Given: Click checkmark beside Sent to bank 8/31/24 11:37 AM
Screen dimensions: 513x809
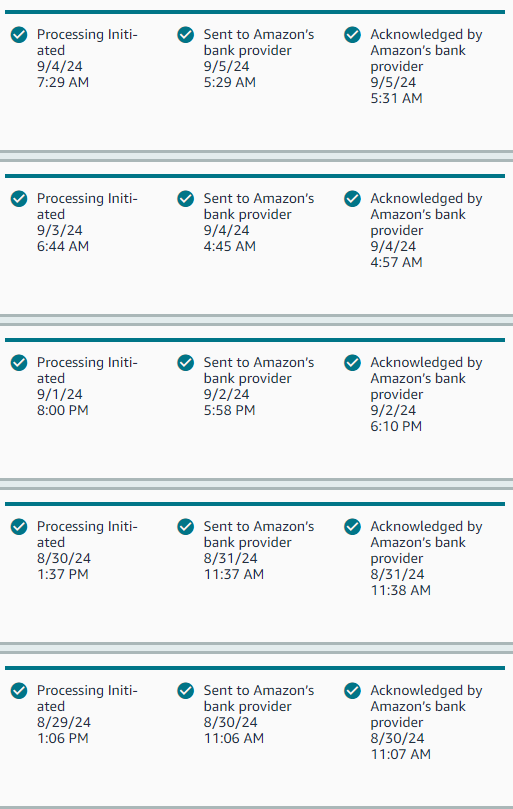Looking at the screenshot, I should click(186, 527).
